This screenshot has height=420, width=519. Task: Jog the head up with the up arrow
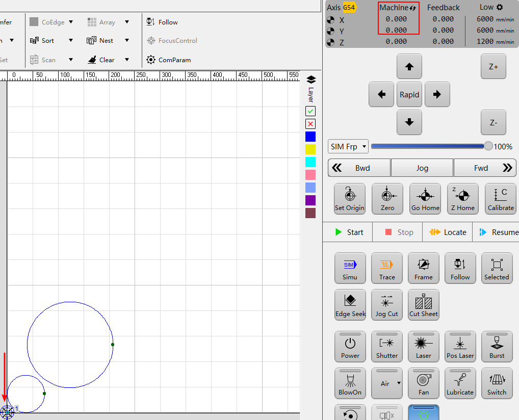pos(409,67)
